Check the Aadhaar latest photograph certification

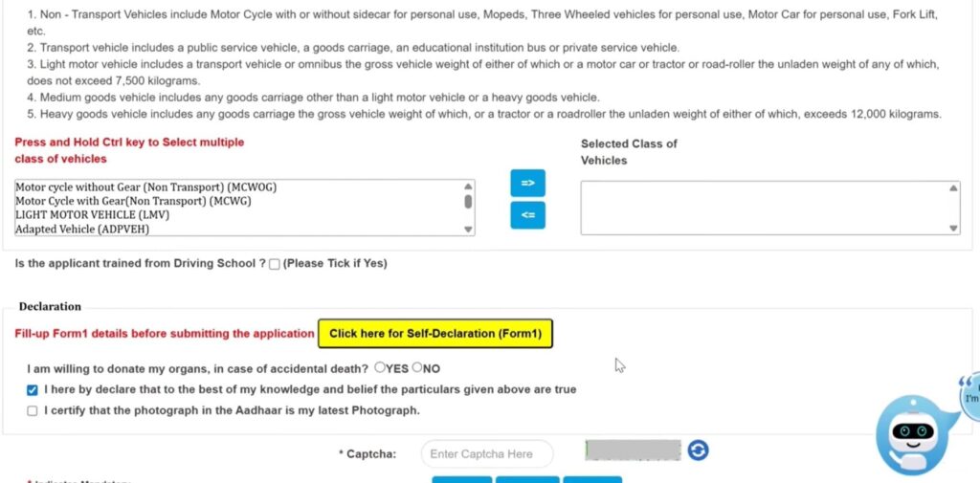click(33, 411)
